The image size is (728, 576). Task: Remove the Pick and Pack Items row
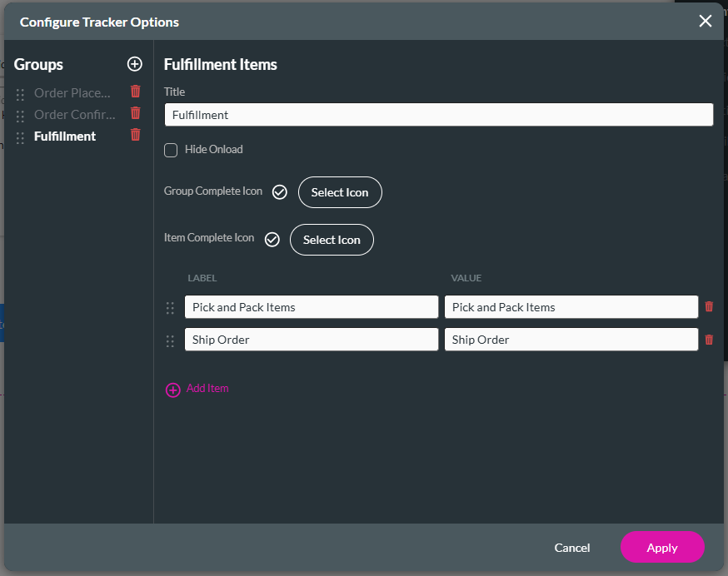(709, 306)
